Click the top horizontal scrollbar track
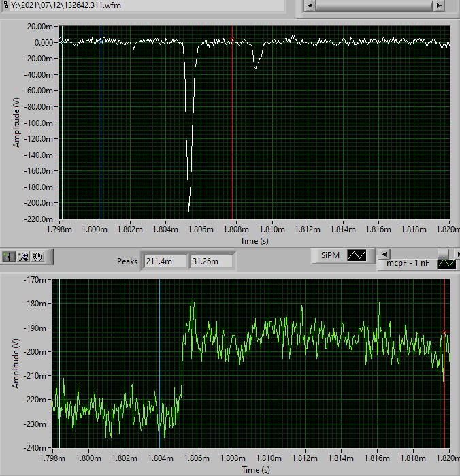 374,5
